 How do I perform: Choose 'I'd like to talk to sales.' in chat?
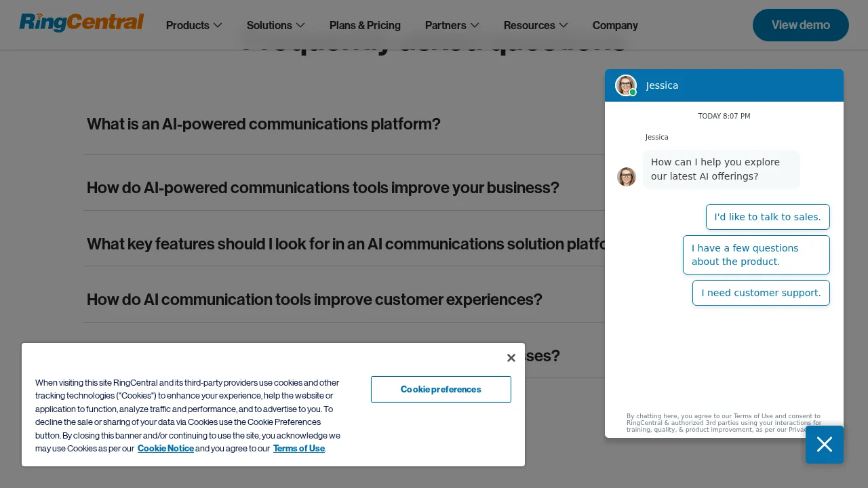point(768,217)
